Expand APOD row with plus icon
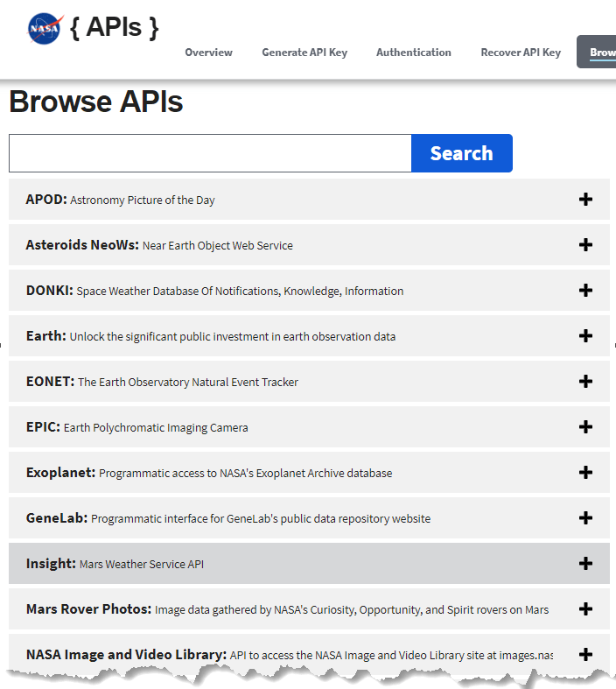Image resolution: width=616 pixels, height=689 pixels. click(x=585, y=200)
